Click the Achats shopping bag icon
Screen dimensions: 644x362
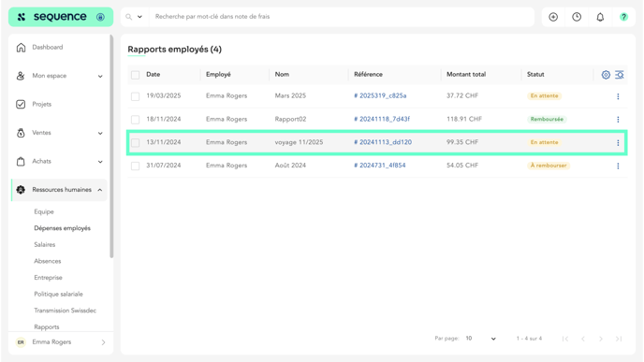[21, 161]
